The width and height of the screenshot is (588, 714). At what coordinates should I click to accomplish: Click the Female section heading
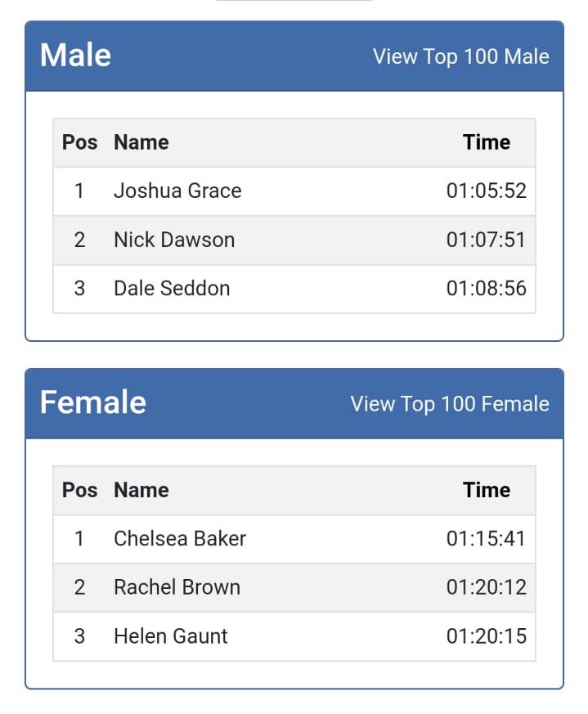point(93,403)
